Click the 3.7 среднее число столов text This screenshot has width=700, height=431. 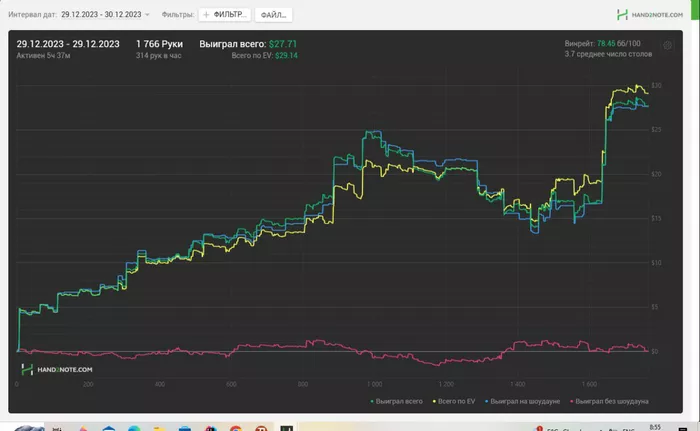pos(608,54)
